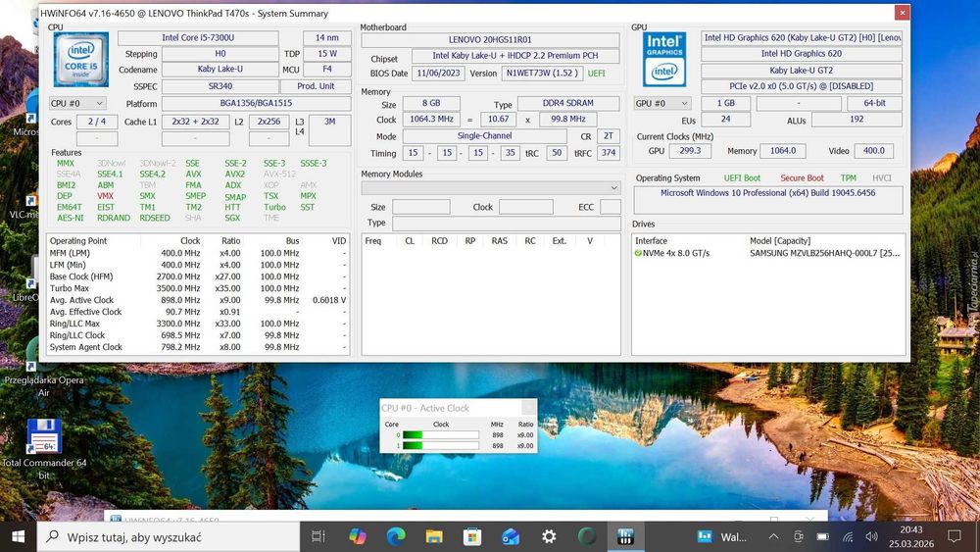Click the AVX2 feature flag

coord(234,174)
